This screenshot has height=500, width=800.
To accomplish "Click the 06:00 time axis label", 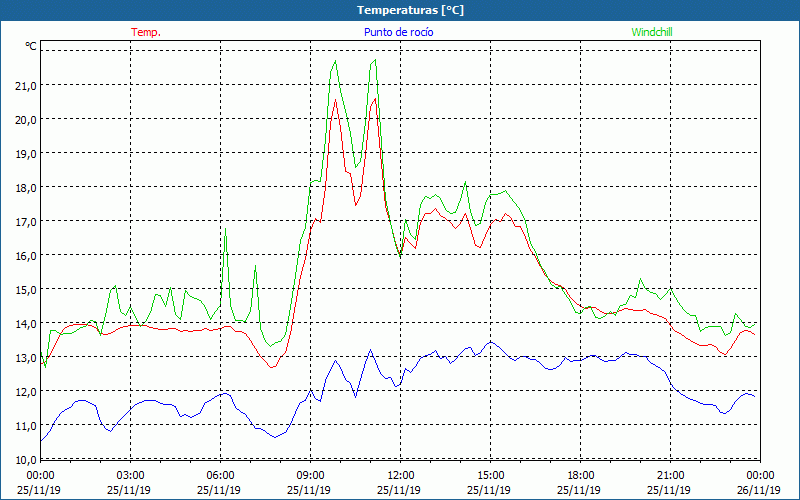I will pyautogui.click(x=220, y=476).
